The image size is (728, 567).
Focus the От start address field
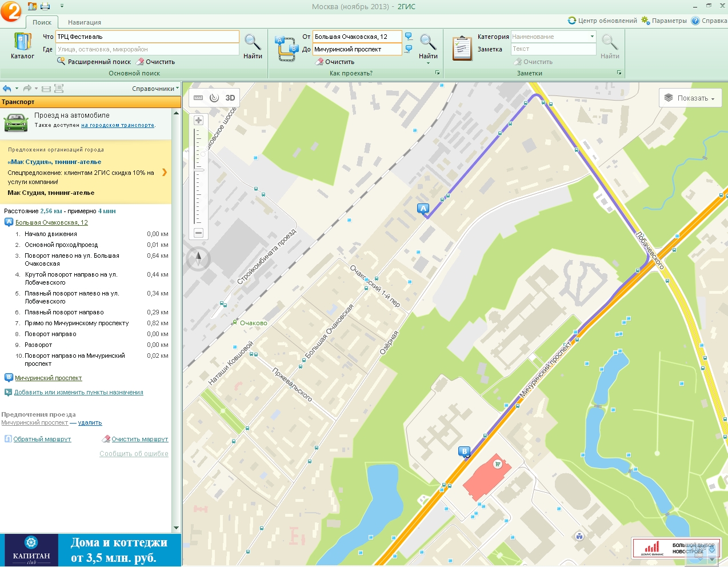point(357,37)
